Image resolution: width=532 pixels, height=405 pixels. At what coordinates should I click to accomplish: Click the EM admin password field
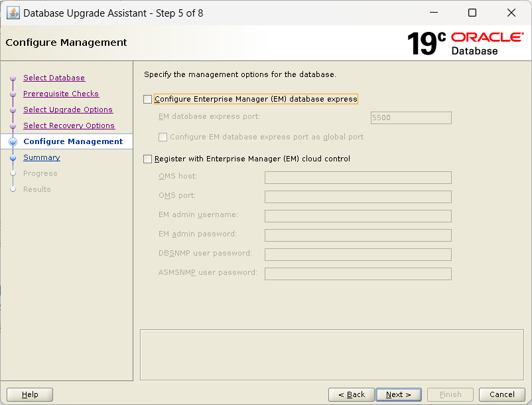pyautogui.click(x=358, y=235)
